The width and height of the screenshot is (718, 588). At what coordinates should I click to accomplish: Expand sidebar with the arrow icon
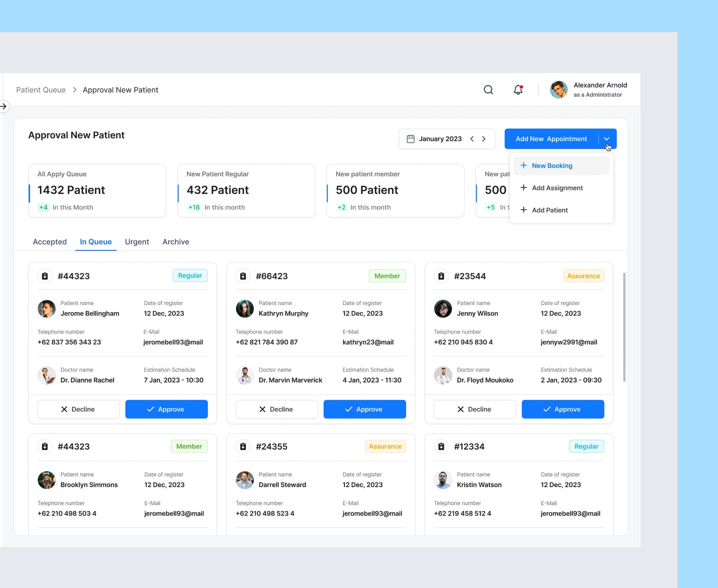3,106
